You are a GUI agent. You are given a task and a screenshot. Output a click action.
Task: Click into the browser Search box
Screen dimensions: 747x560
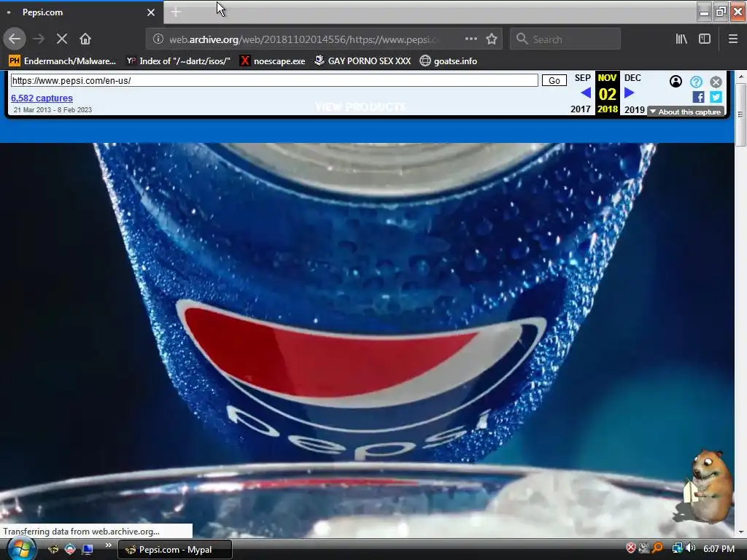565,39
